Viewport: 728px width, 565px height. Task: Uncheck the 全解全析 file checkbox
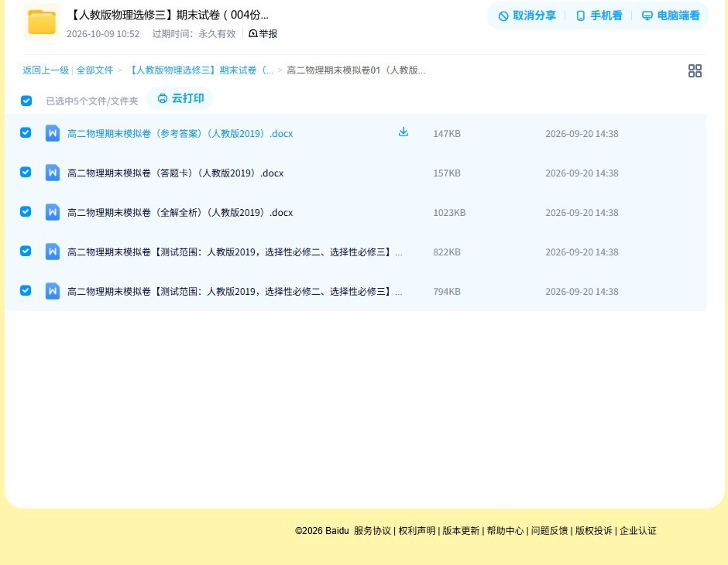tap(26, 211)
